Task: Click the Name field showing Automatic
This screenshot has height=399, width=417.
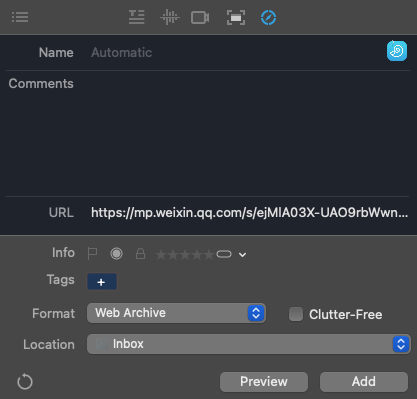Action: point(233,53)
